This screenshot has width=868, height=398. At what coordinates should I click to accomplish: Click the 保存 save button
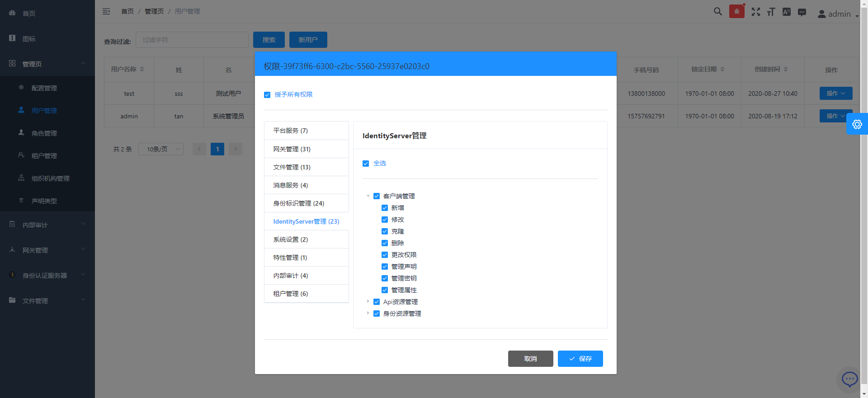tap(580, 359)
